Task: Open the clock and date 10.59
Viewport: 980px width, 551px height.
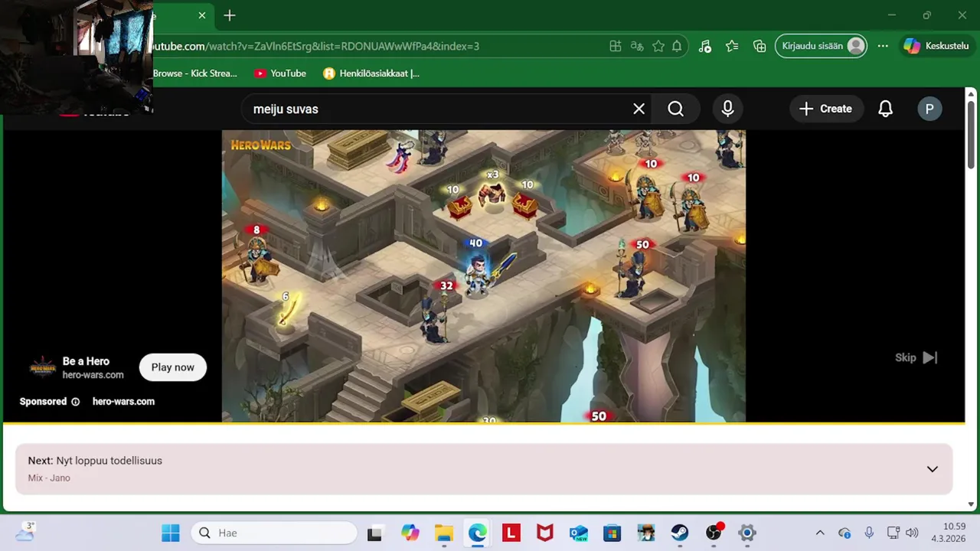Action: point(949,533)
